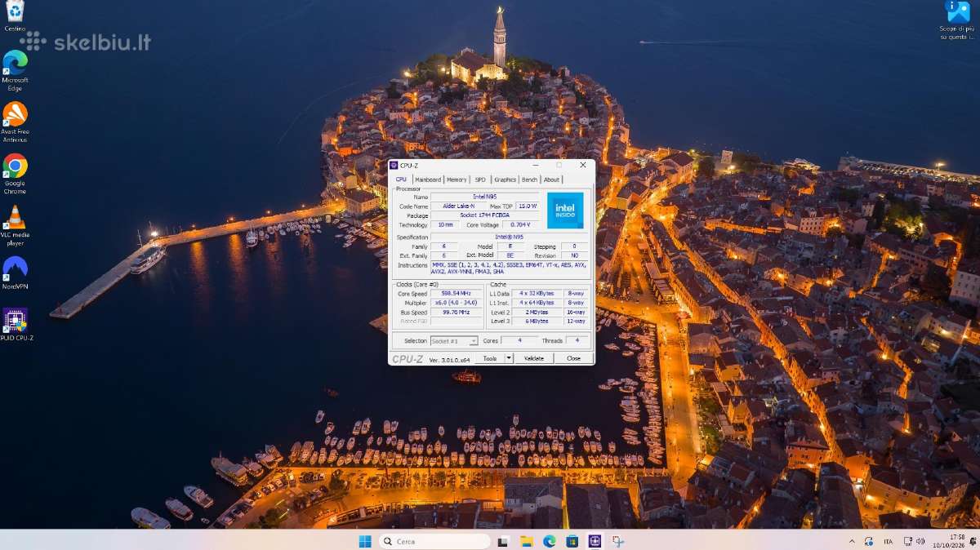
Task: Click Level 3 cache value 6 MBytes
Action: point(537,321)
